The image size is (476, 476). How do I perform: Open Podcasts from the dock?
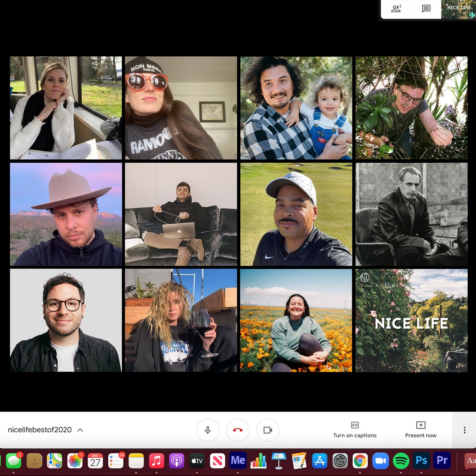tap(177, 461)
